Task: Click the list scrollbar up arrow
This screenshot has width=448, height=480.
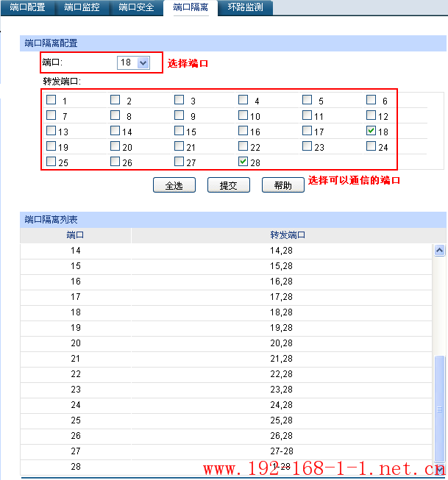Action: click(440, 251)
